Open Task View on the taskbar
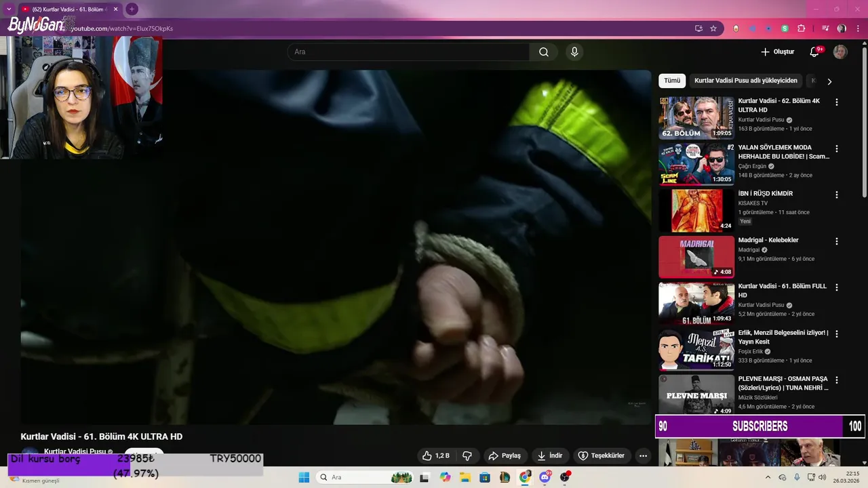 (425, 478)
